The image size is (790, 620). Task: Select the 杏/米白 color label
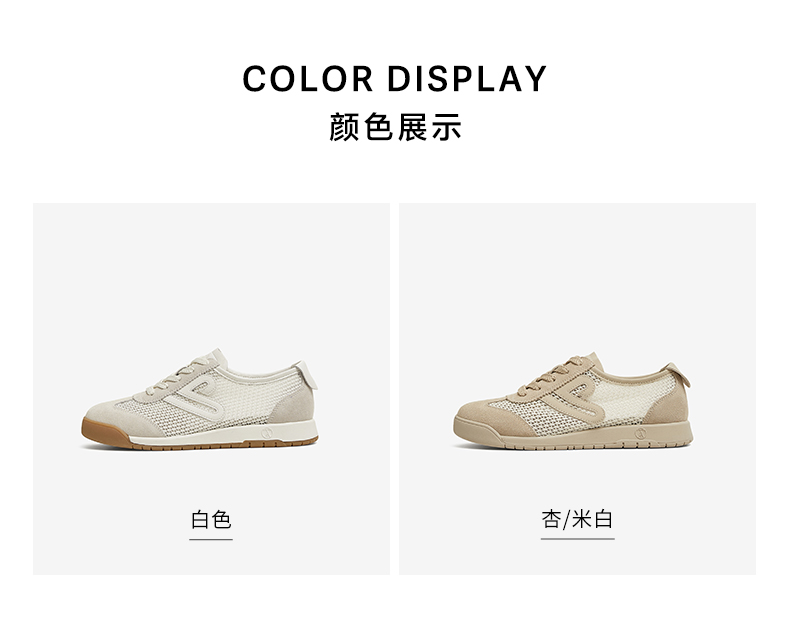577,519
